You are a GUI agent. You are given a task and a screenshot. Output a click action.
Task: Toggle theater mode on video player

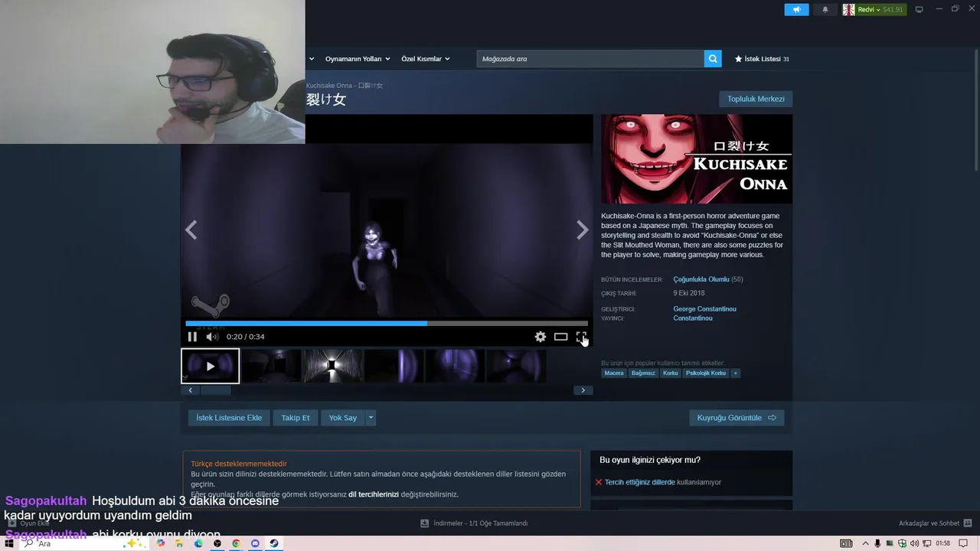click(x=561, y=337)
